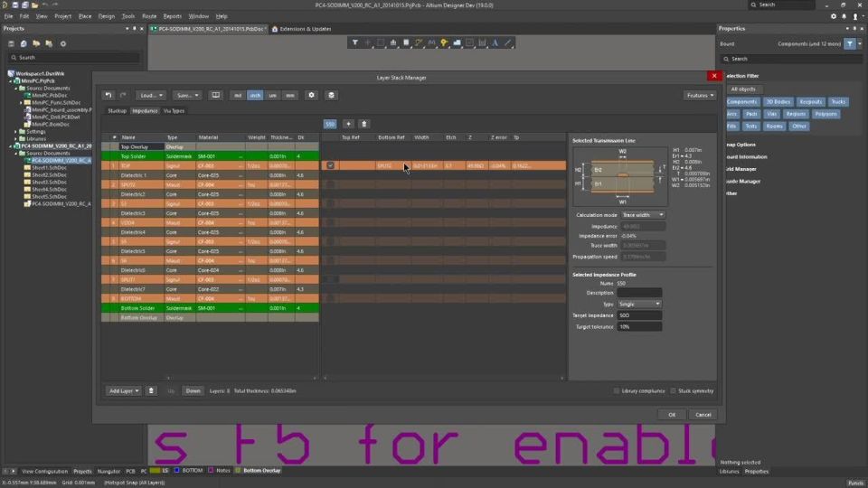Image resolution: width=868 pixels, height=488 pixels.
Task: Select the interactive routing tool in the PCB toolbar
Action: pyautogui.click(x=419, y=42)
